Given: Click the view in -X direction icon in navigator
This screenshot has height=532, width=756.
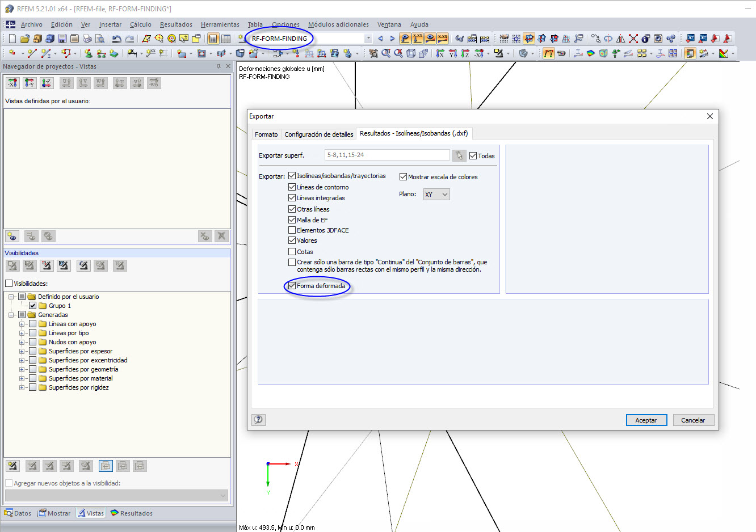Looking at the screenshot, I should click(x=12, y=83).
